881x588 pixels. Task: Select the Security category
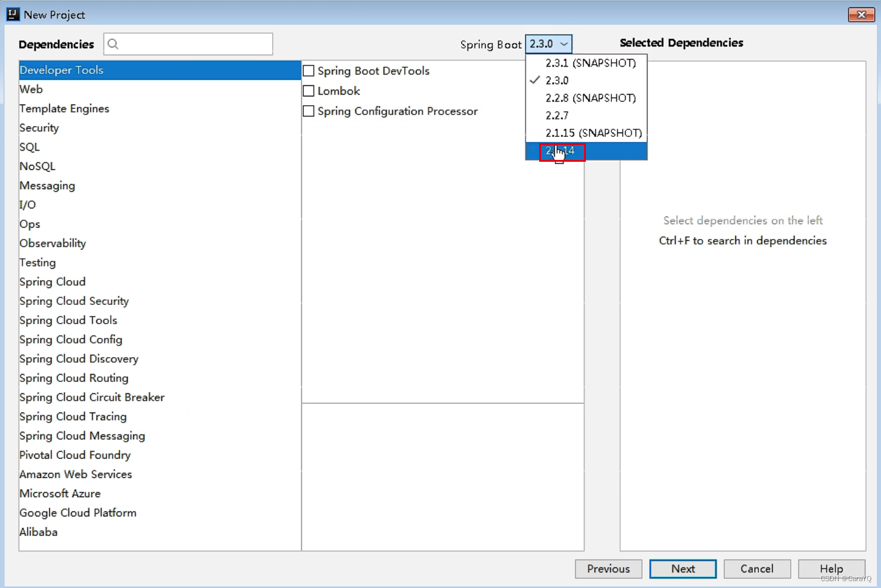pyautogui.click(x=160, y=128)
